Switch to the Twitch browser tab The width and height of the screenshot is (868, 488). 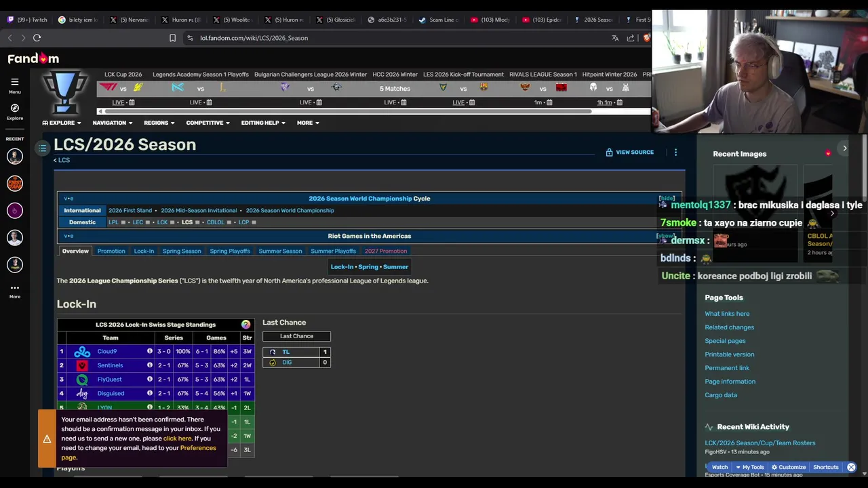pyautogui.click(x=27, y=20)
